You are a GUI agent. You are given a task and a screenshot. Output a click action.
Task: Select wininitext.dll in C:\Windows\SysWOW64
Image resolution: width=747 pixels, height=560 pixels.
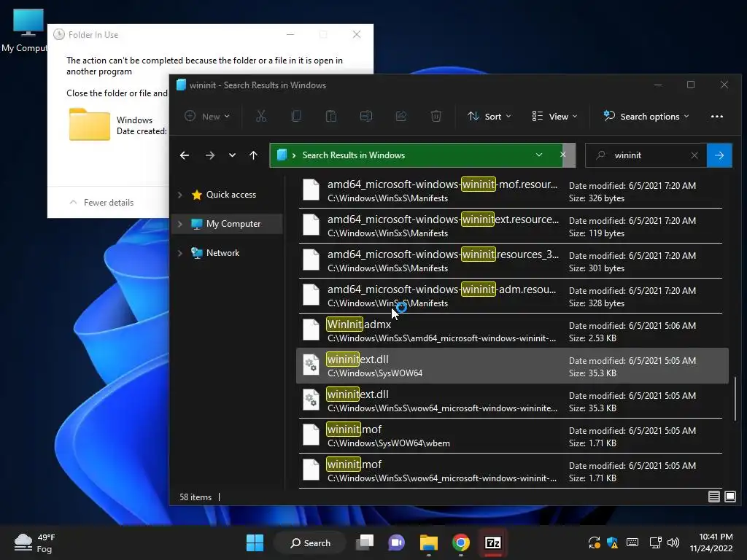[512, 366]
